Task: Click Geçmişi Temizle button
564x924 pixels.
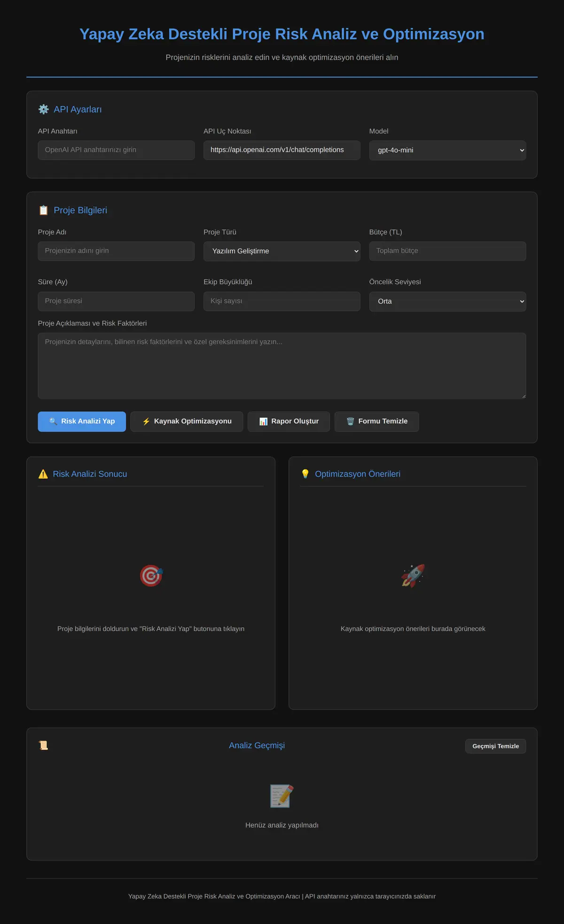Action: (495, 746)
